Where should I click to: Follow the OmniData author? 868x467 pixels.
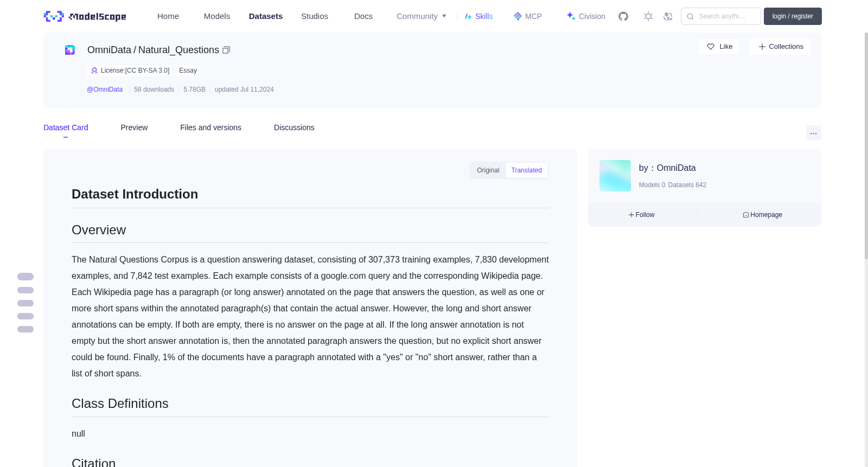pyautogui.click(x=641, y=215)
